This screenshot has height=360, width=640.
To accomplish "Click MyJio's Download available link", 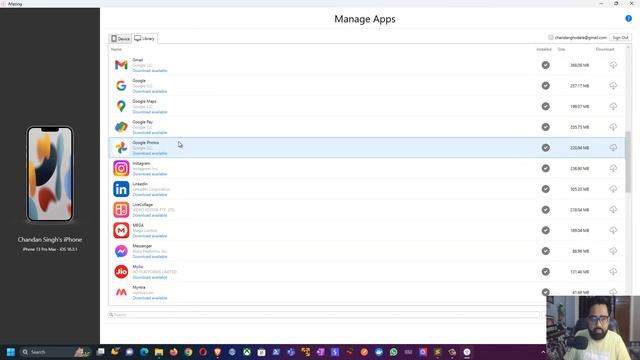I will pyautogui.click(x=150, y=277).
